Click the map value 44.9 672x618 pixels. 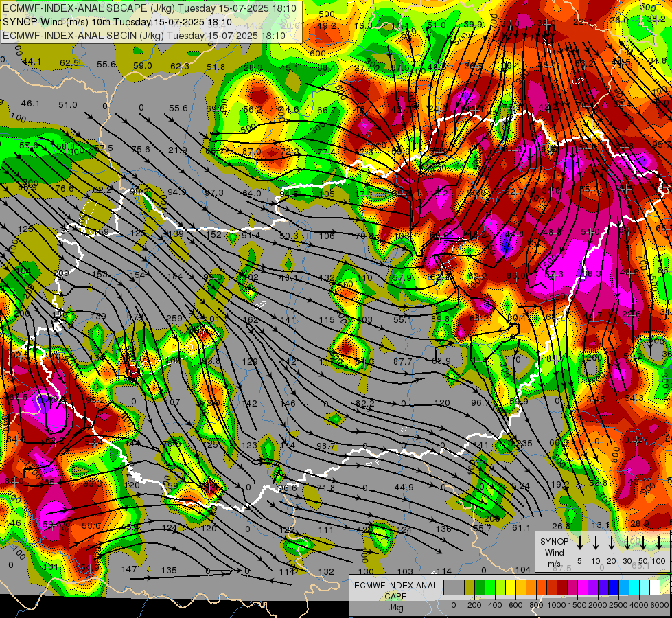tap(404, 488)
